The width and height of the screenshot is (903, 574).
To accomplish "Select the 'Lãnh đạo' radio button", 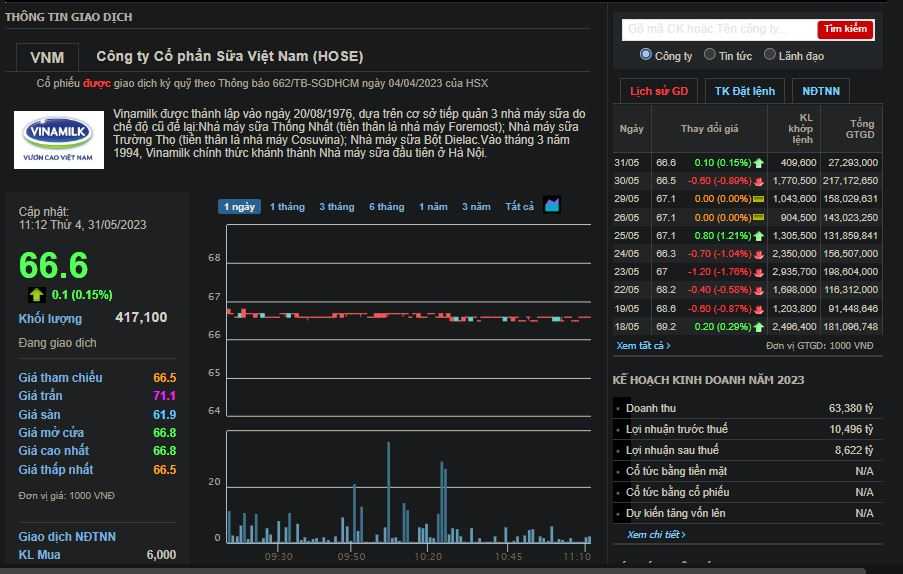I will [x=770, y=55].
